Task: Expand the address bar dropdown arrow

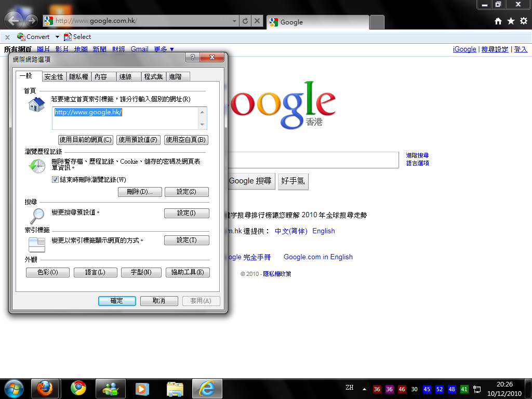Action: point(234,21)
